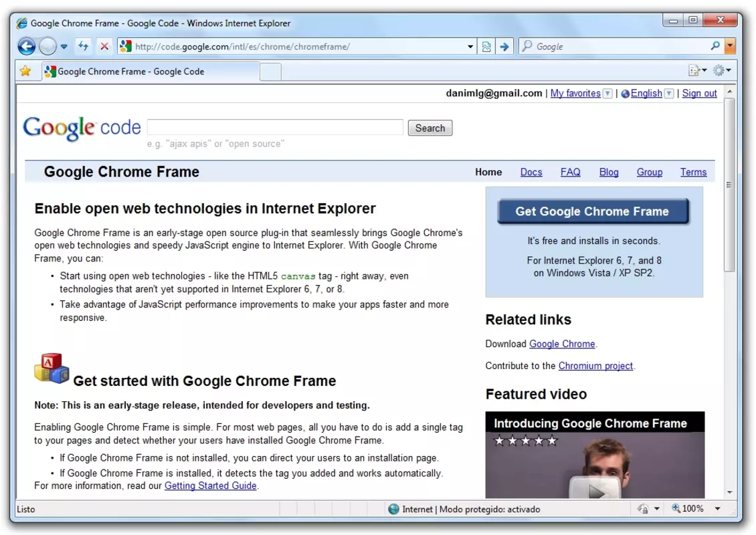Minimize the Internet Explorer window
756x535 pixels.
tap(674, 21)
